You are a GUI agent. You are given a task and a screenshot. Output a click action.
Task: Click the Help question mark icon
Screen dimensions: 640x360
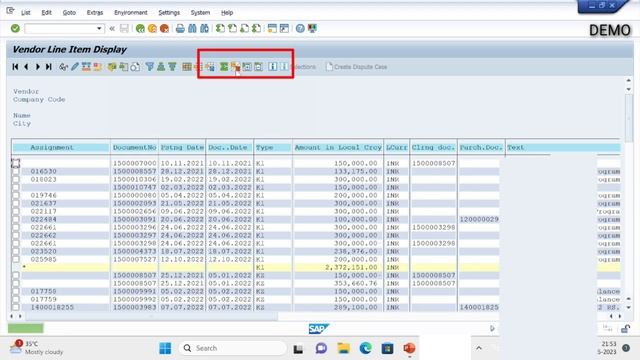[300, 28]
